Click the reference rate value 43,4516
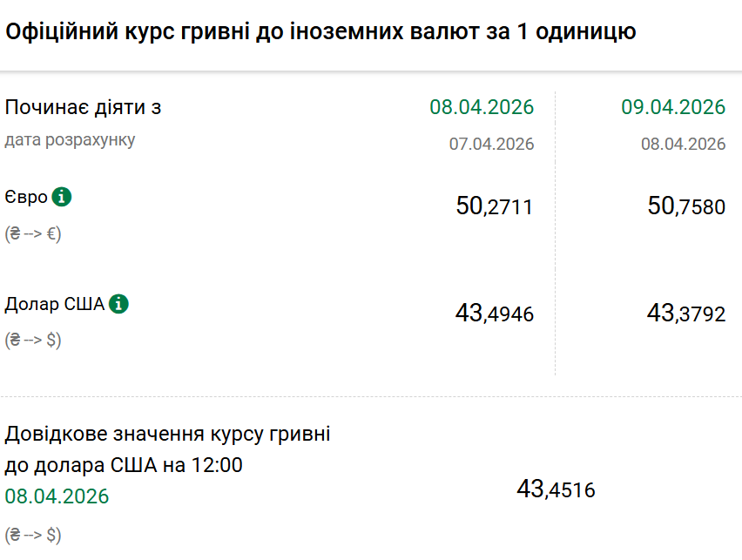 click(556, 489)
